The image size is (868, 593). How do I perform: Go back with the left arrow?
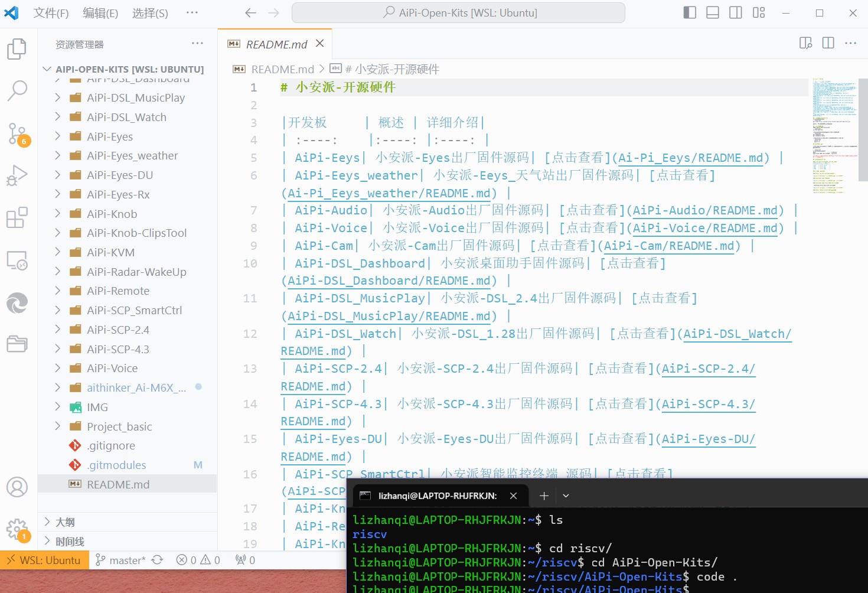250,12
